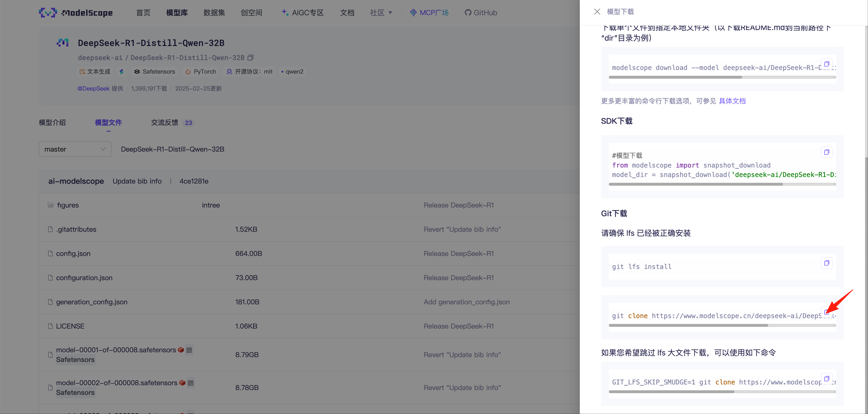Copy the git clone command
The width and height of the screenshot is (868, 414).
click(826, 312)
